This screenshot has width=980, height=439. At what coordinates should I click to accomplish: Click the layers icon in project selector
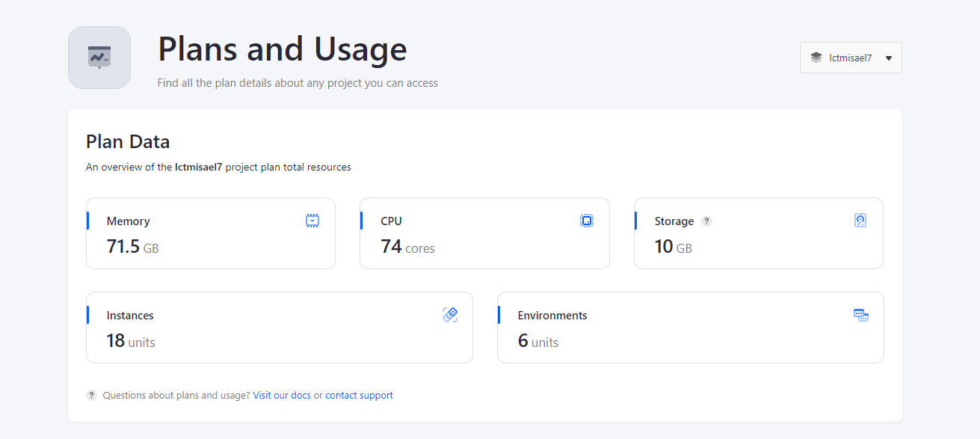tap(816, 58)
